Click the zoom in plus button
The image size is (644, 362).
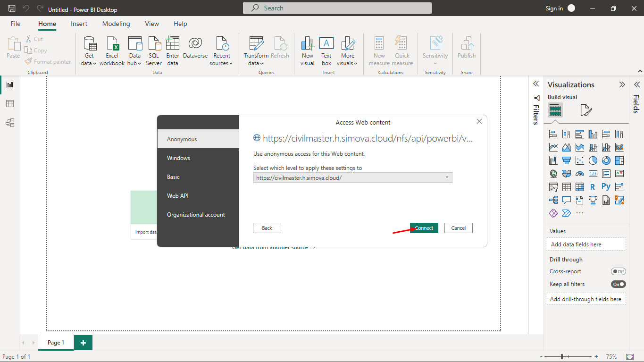tap(596, 356)
